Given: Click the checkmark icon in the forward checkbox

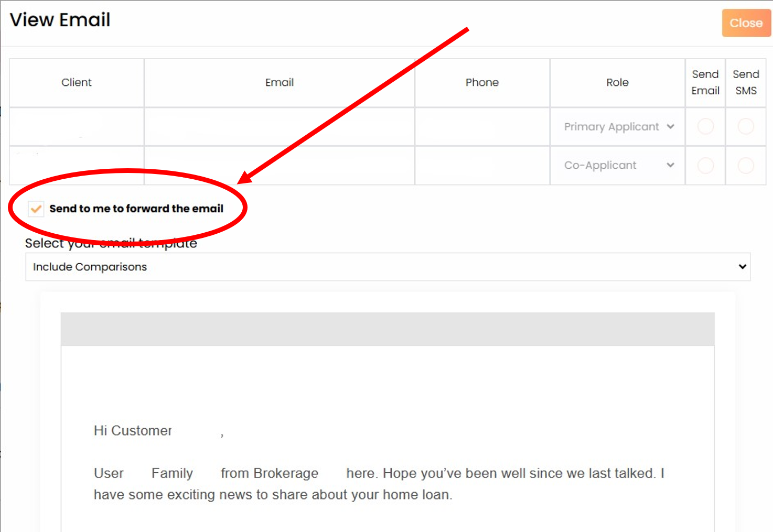Looking at the screenshot, I should (35, 209).
